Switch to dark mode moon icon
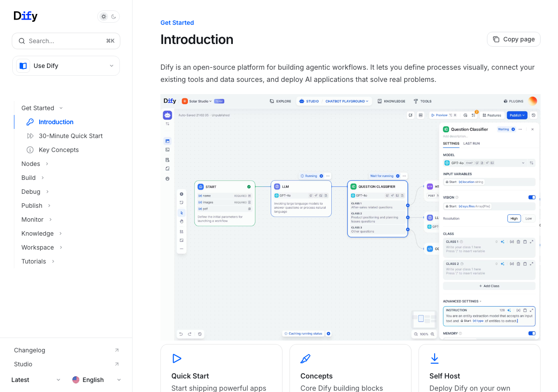Screen dimensions: 558x392 [x=114, y=17]
